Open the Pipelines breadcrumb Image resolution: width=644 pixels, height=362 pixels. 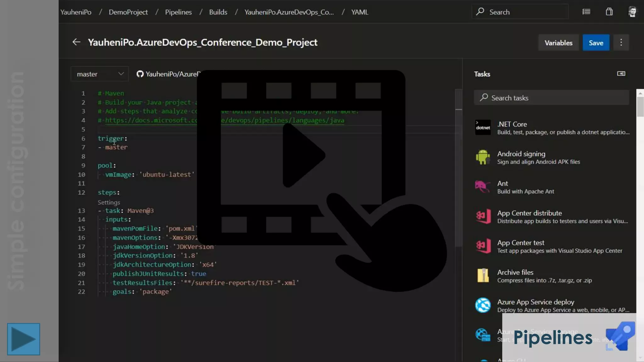tap(178, 12)
